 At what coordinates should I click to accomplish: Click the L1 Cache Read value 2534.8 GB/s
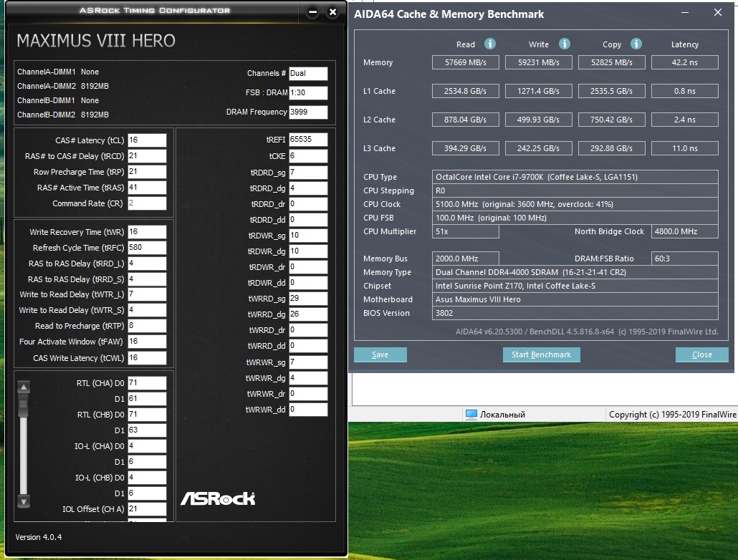tap(466, 91)
